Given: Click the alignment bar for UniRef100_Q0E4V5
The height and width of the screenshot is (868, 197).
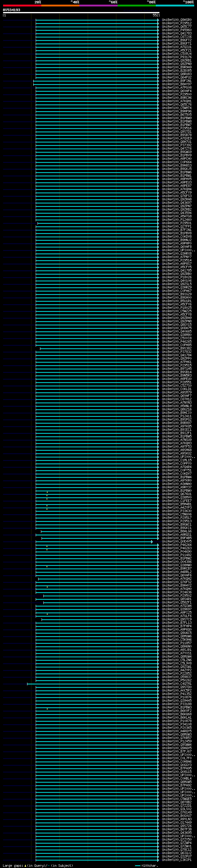Looking at the screenshot, I should pos(94,542).
